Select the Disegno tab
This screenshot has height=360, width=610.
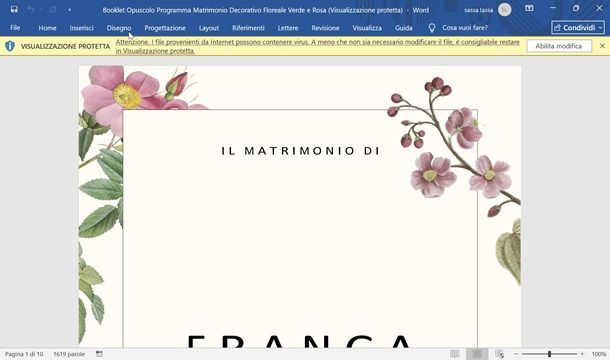(x=119, y=28)
